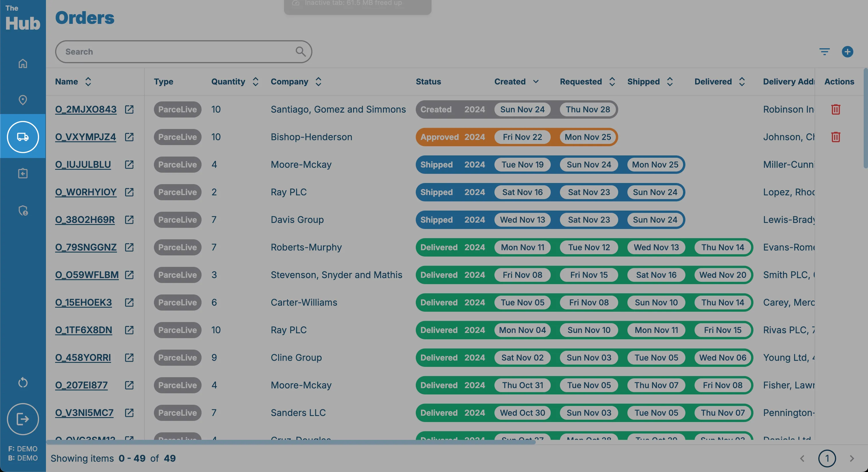
Task: Click created date Thu Oct 31
Action: pyautogui.click(x=523, y=385)
